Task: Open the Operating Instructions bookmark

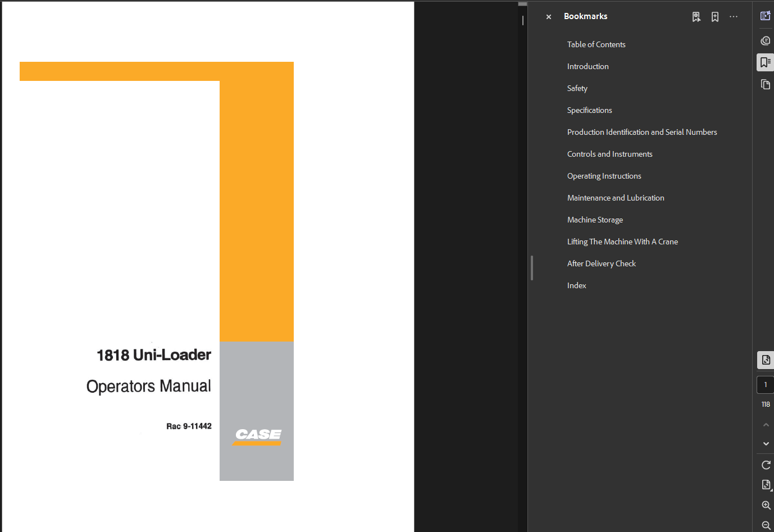Action: pyautogui.click(x=604, y=176)
